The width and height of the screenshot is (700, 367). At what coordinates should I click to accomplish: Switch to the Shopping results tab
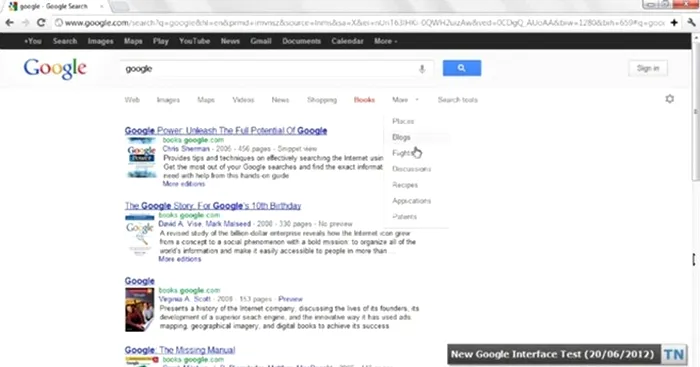322,100
